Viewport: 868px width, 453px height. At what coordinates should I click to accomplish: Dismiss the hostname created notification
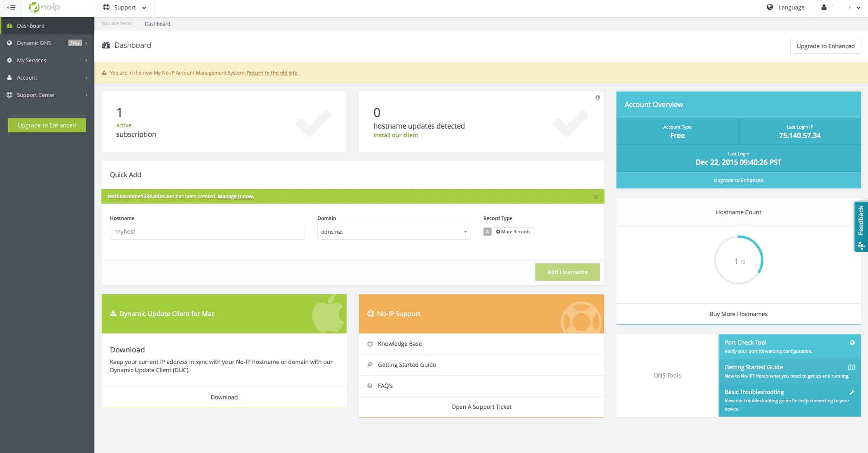[x=596, y=197]
